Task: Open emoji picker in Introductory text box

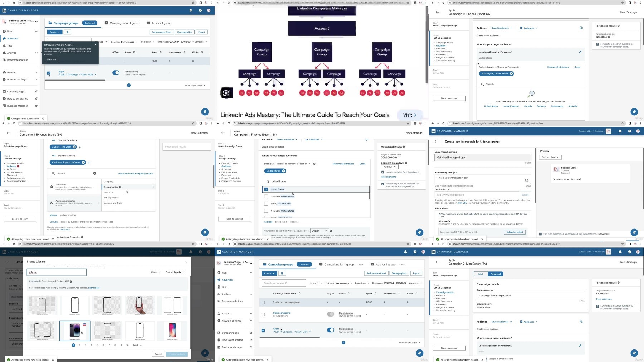Action: tap(526, 180)
